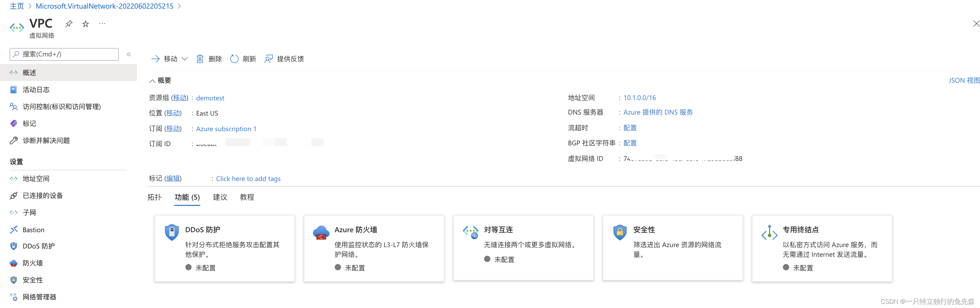Switch to the 拓扑 tab
Viewport: 980px width, 308px height.
pyautogui.click(x=155, y=197)
